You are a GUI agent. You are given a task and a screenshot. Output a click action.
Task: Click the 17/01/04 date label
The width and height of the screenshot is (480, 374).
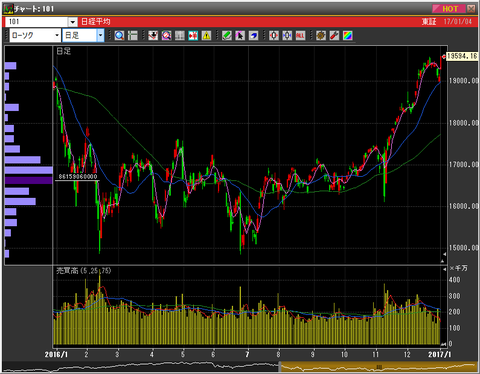click(x=458, y=22)
